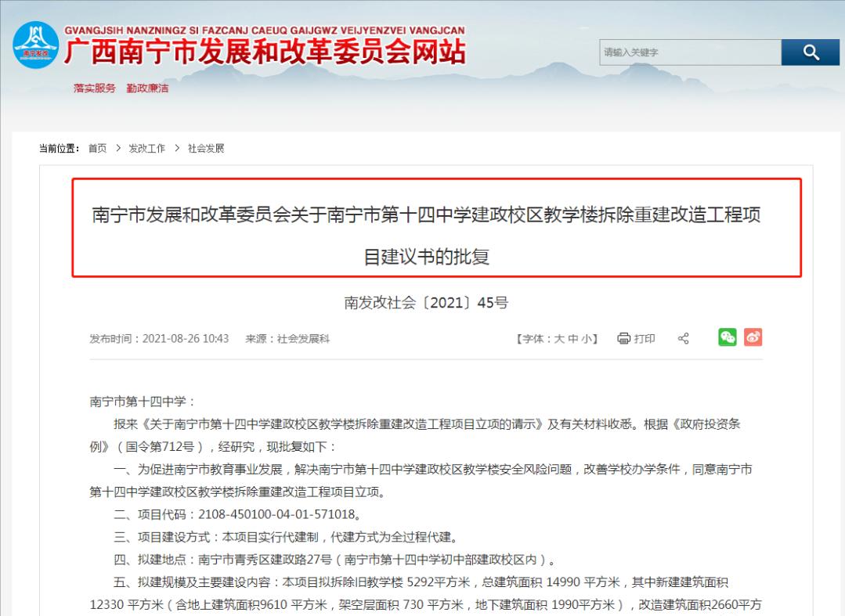
Task: Switch text size via 字体 control
Action: coord(534,337)
